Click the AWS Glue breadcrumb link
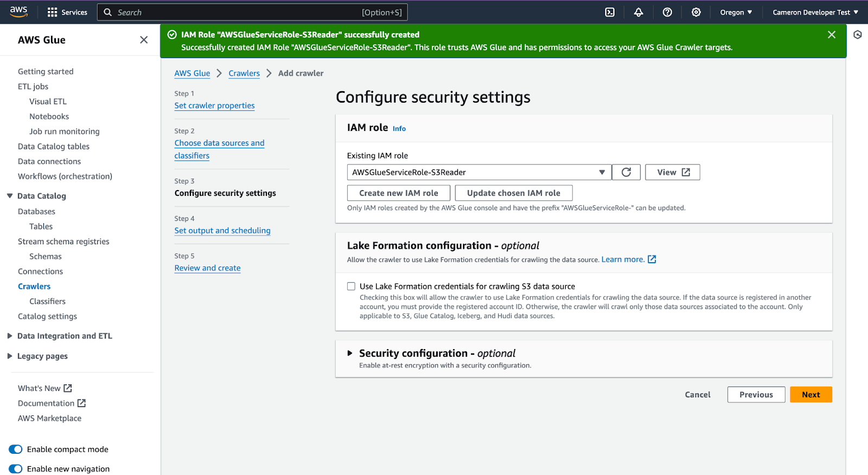 coord(192,73)
